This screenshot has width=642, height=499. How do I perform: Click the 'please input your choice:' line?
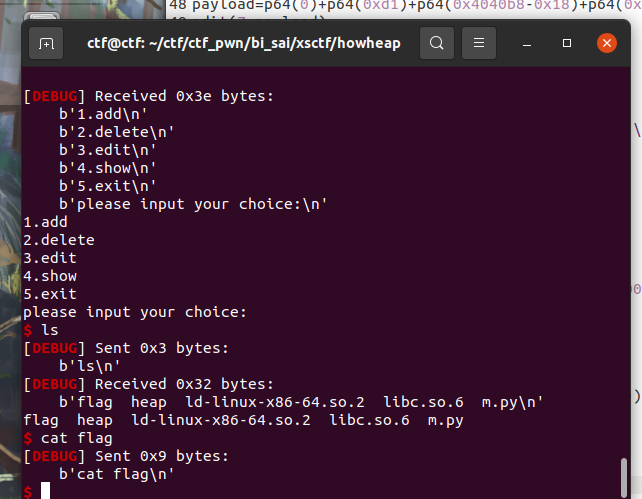[135, 312]
